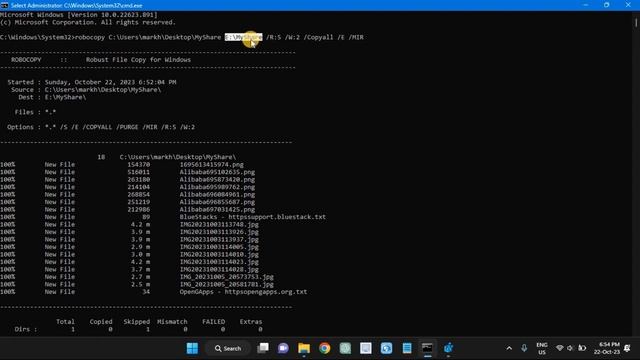Click the cmd.exe title bar icon

coord(4,5)
